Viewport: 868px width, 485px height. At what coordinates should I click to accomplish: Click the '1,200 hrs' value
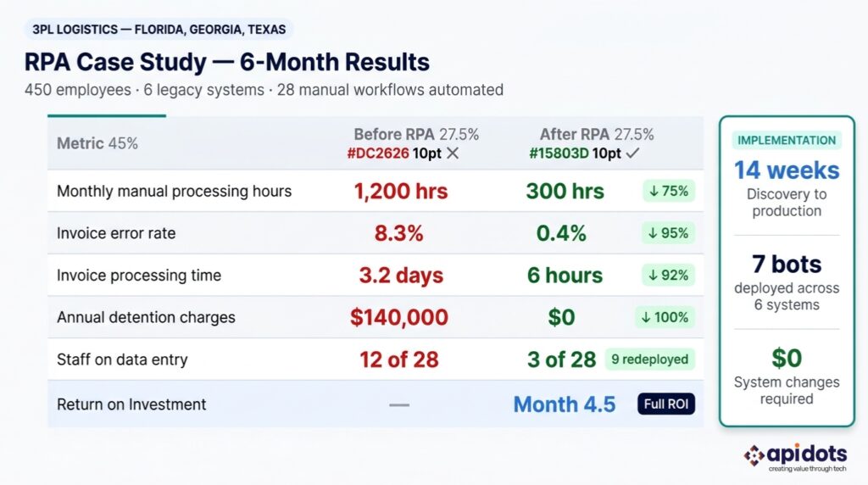point(401,191)
